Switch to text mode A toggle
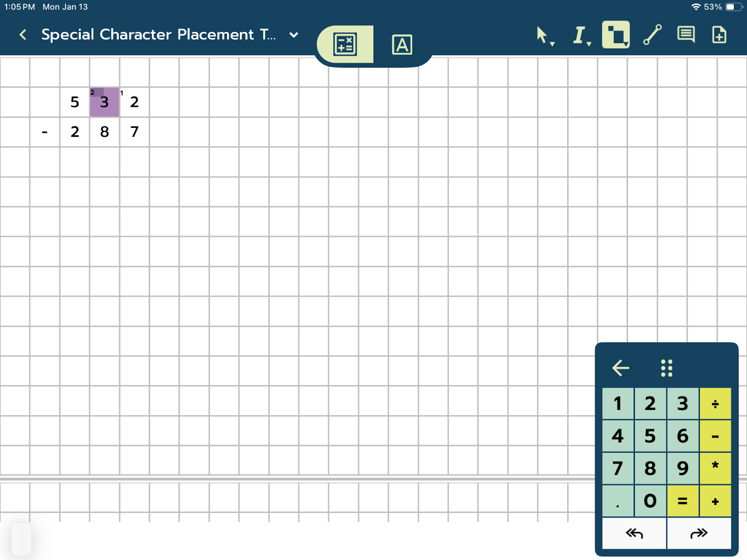The height and width of the screenshot is (560, 747). [402, 45]
